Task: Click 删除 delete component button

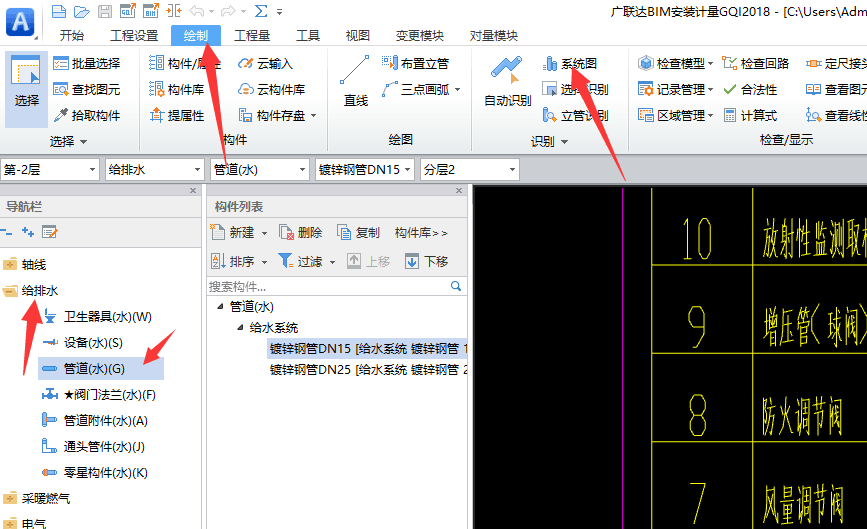Action: [301, 233]
